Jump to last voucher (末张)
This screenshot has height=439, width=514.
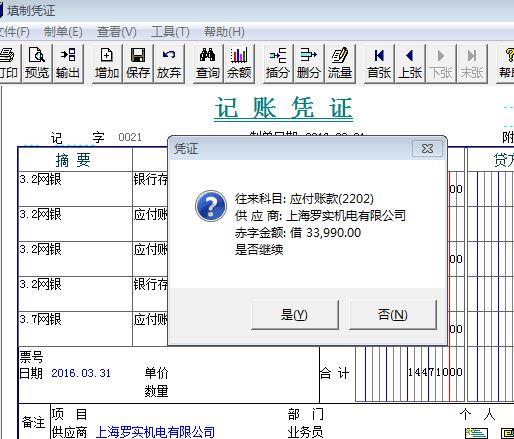(x=472, y=63)
